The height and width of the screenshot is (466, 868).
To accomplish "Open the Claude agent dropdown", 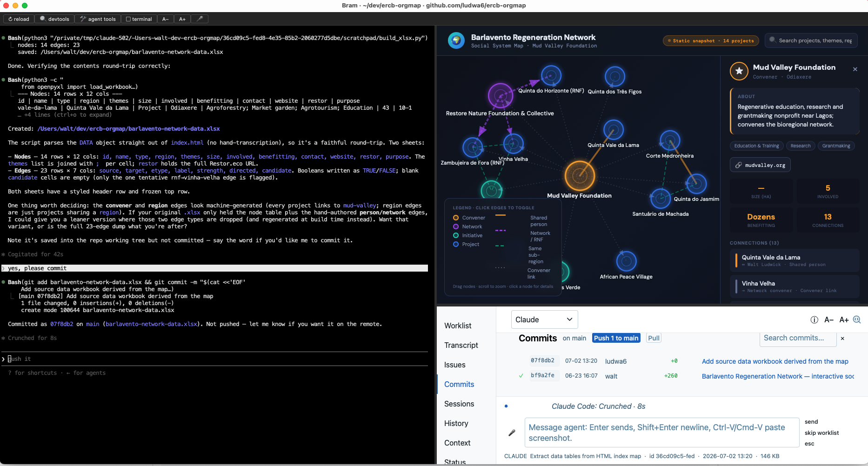I will click(544, 320).
